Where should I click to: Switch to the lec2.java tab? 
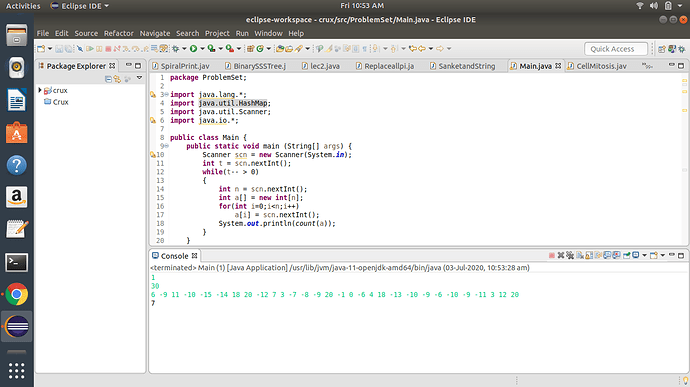click(321, 66)
